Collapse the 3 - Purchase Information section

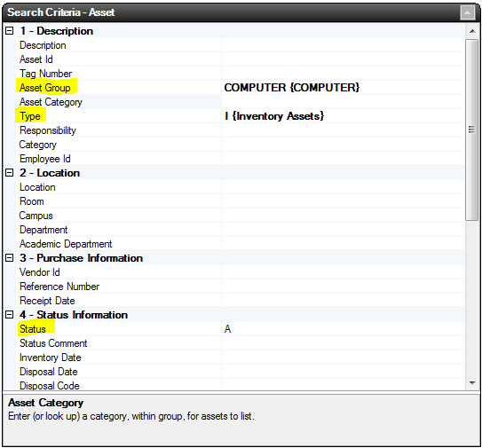[10, 258]
